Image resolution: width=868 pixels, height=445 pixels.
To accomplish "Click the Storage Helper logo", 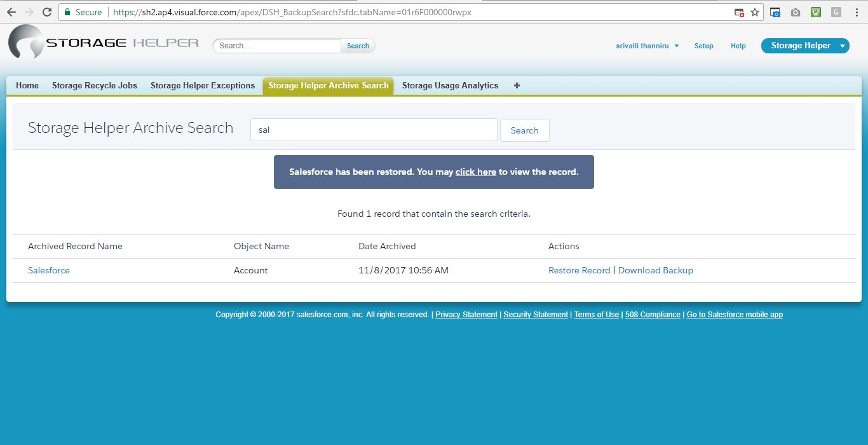I will click(x=104, y=42).
